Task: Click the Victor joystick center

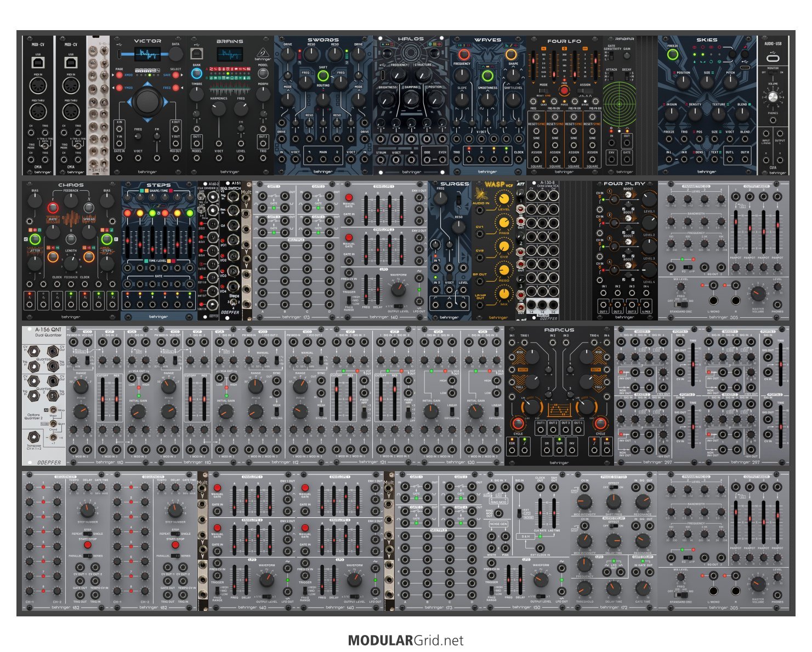Action: pyautogui.click(x=146, y=101)
